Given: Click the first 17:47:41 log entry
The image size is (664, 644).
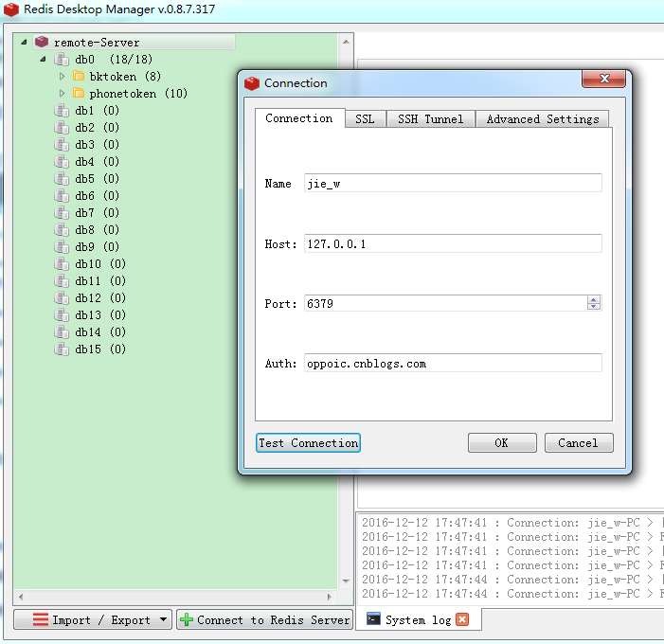Looking at the screenshot, I should [512, 523].
